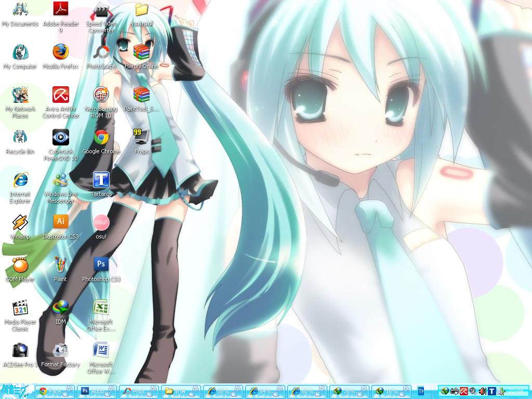The image size is (532, 399).
Task: Select the Illustrator CS3 desktop icon
Action: [61, 228]
